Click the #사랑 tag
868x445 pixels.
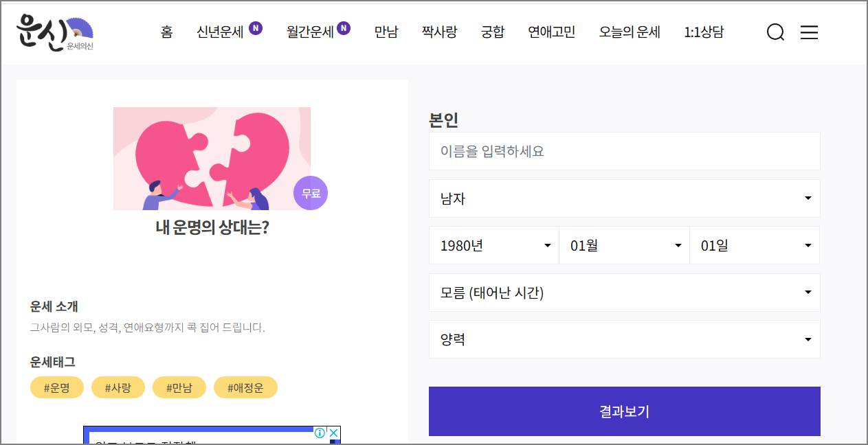[x=118, y=387]
